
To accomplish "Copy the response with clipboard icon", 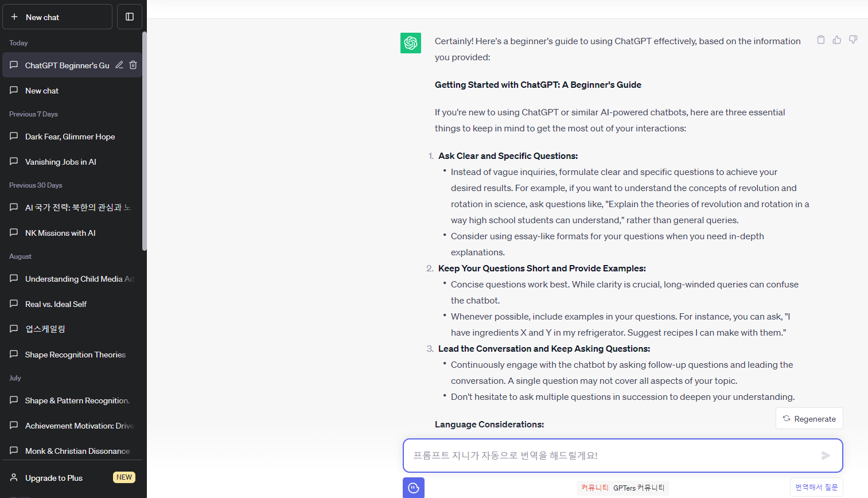I will 821,40.
